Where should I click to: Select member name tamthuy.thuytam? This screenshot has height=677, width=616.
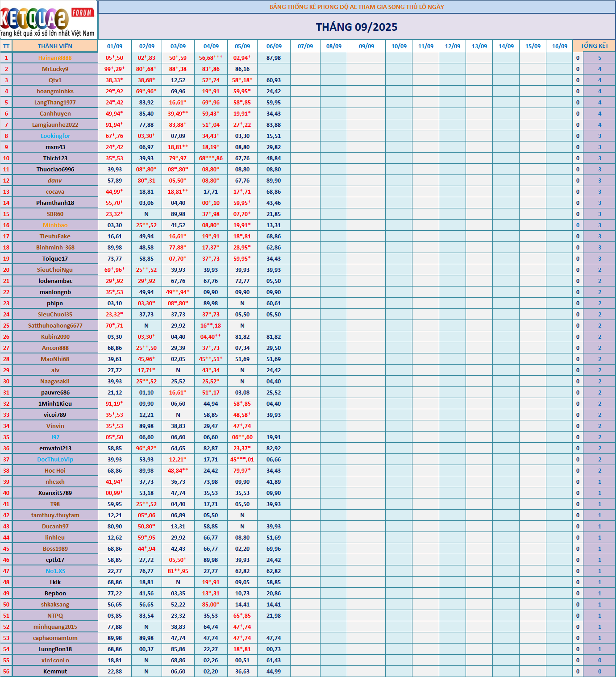pos(55,515)
